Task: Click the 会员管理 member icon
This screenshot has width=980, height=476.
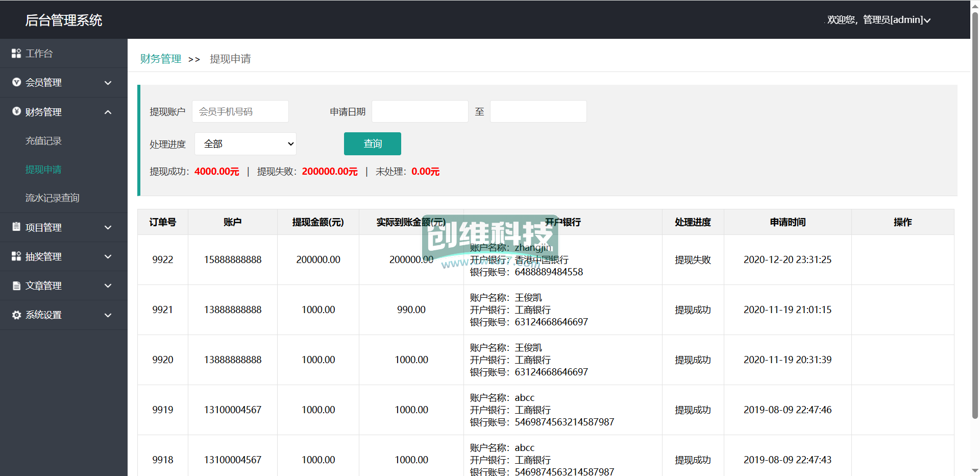Action: pos(16,82)
